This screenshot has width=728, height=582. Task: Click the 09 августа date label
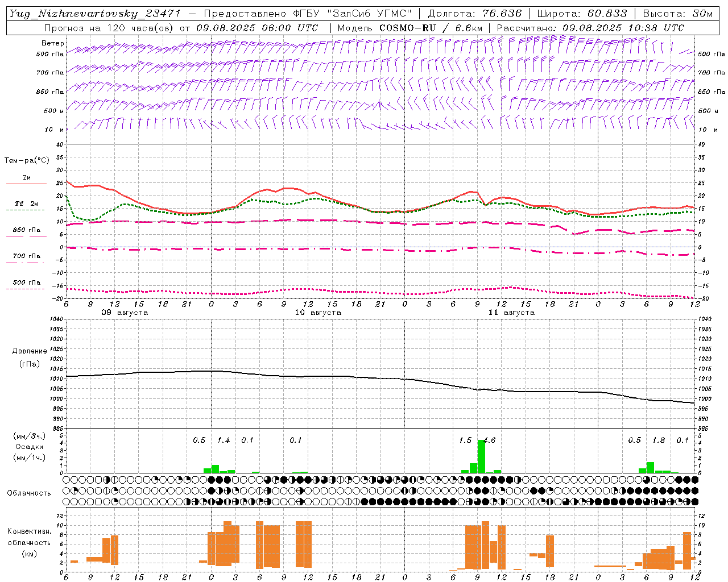point(125,313)
